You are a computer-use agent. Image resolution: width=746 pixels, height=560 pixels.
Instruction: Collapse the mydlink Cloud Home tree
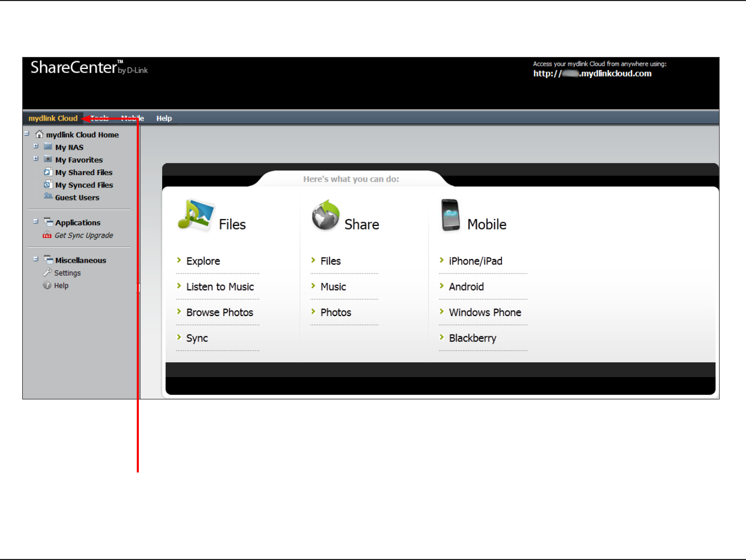pyautogui.click(x=26, y=134)
